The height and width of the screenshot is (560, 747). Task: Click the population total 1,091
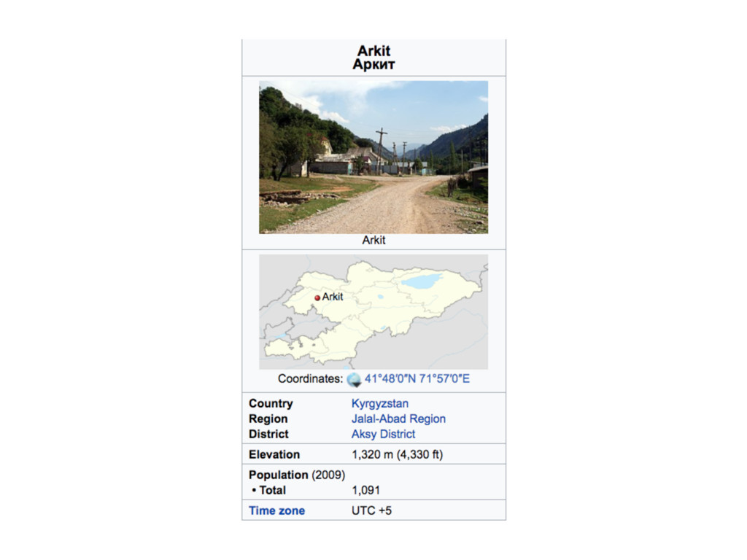[x=365, y=490]
